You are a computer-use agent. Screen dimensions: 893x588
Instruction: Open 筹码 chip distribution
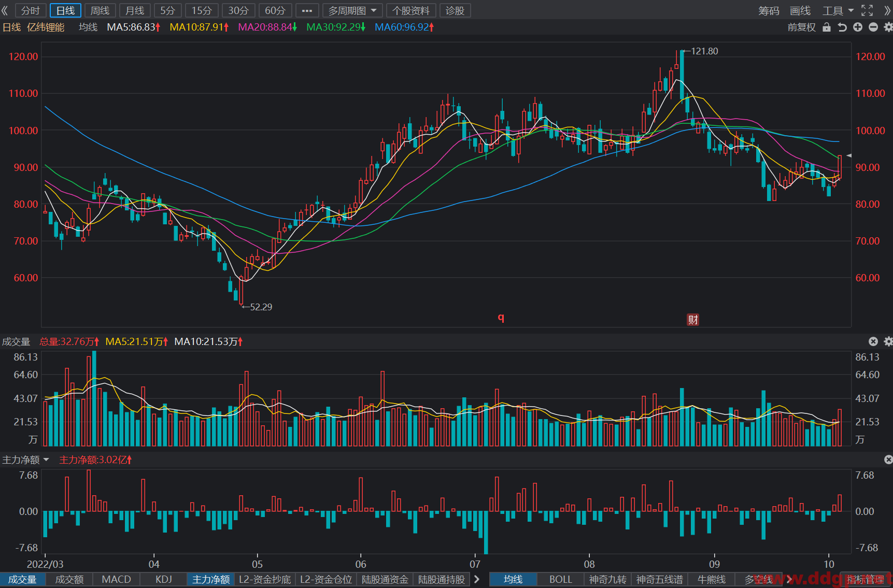(769, 10)
